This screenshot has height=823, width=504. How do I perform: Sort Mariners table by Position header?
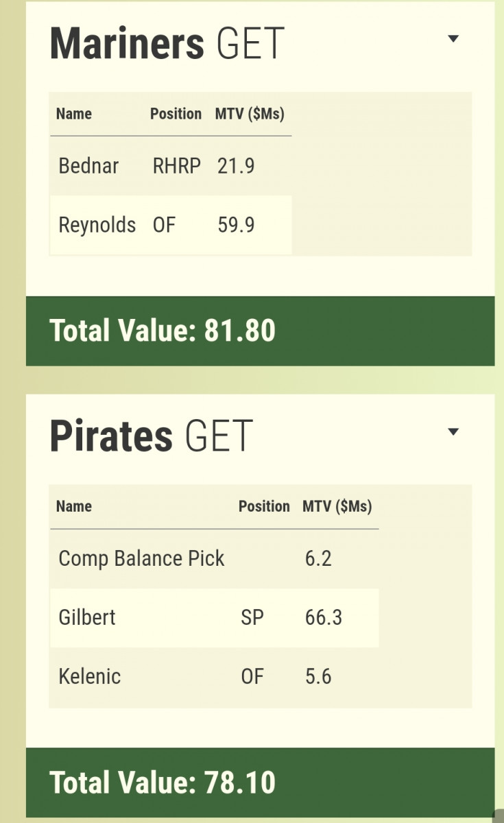pos(176,114)
